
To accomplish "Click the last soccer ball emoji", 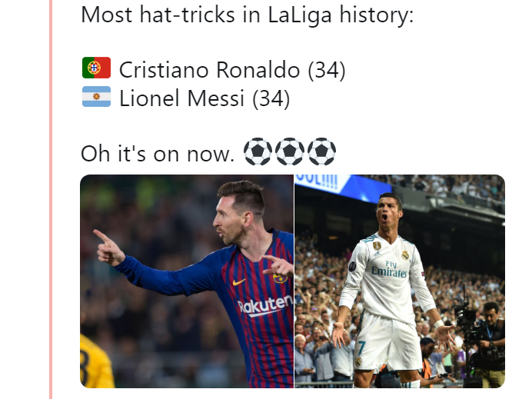I will (321, 151).
